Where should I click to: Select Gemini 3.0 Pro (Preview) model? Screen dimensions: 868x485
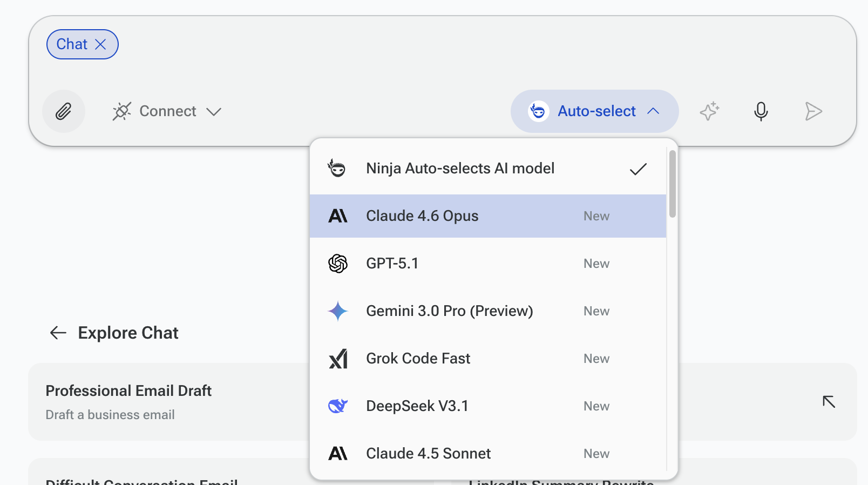pyautogui.click(x=488, y=311)
